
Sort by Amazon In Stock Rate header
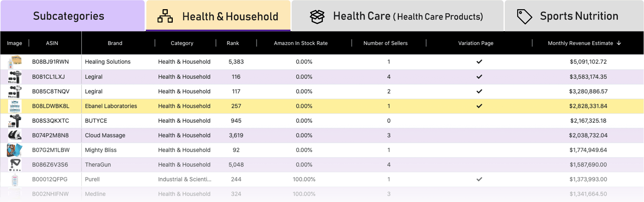(x=301, y=43)
